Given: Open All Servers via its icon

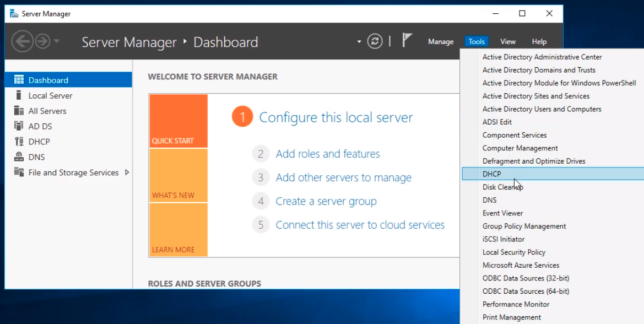Looking at the screenshot, I should pyautogui.click(x=19, y=111).
